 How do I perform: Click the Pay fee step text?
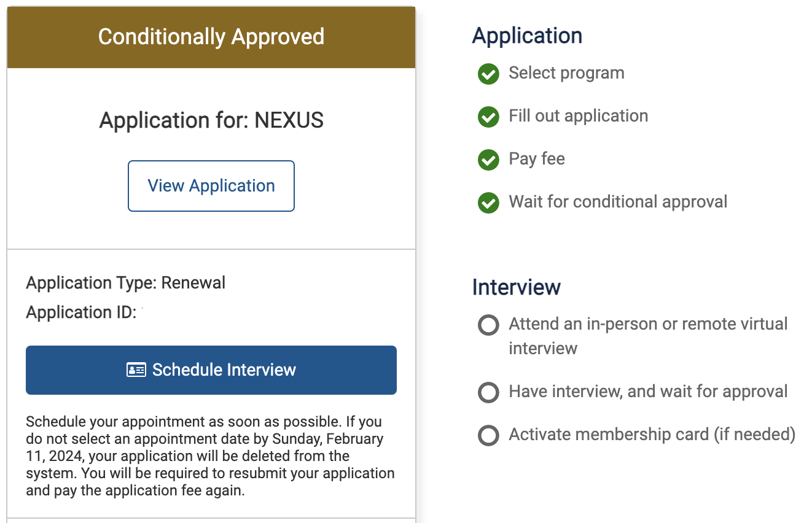tap(536, 159)
